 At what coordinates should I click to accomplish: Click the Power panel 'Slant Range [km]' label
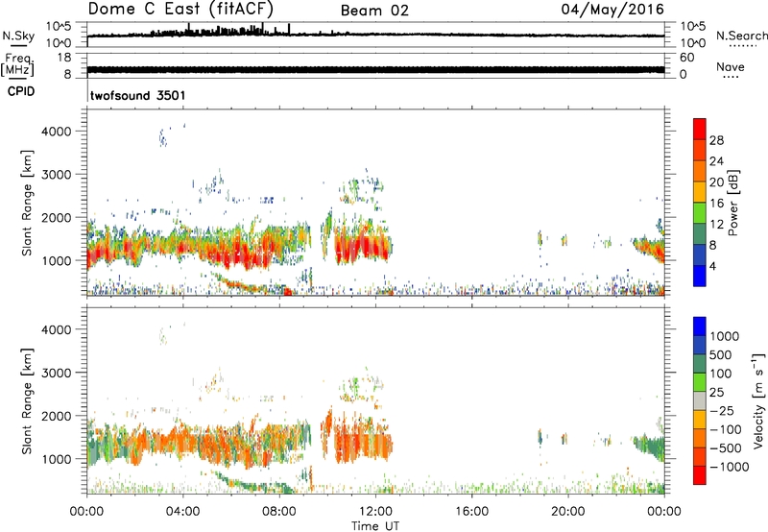(x=27, y=204)
